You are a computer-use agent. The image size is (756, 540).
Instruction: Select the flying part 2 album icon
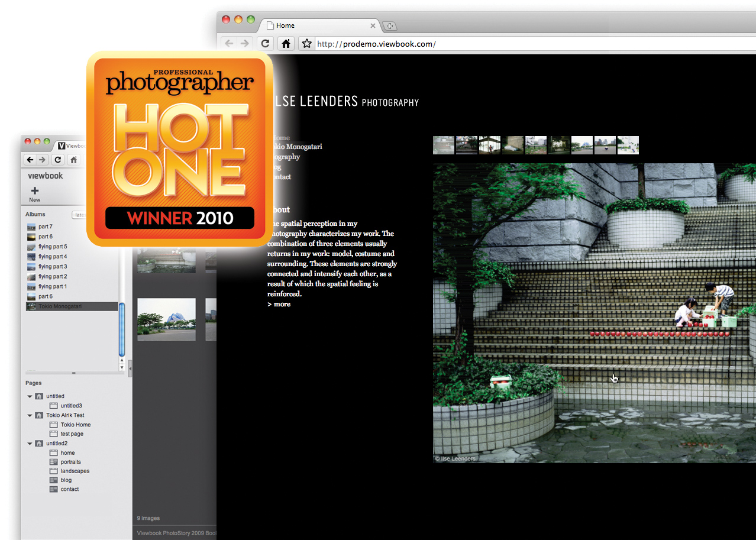[31, 277]
